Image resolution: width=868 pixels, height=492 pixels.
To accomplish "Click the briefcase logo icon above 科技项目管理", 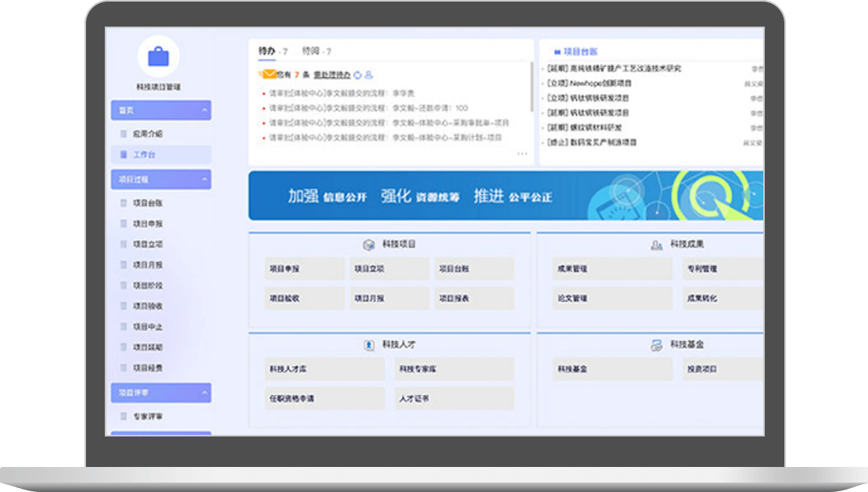I will [158, 56].
